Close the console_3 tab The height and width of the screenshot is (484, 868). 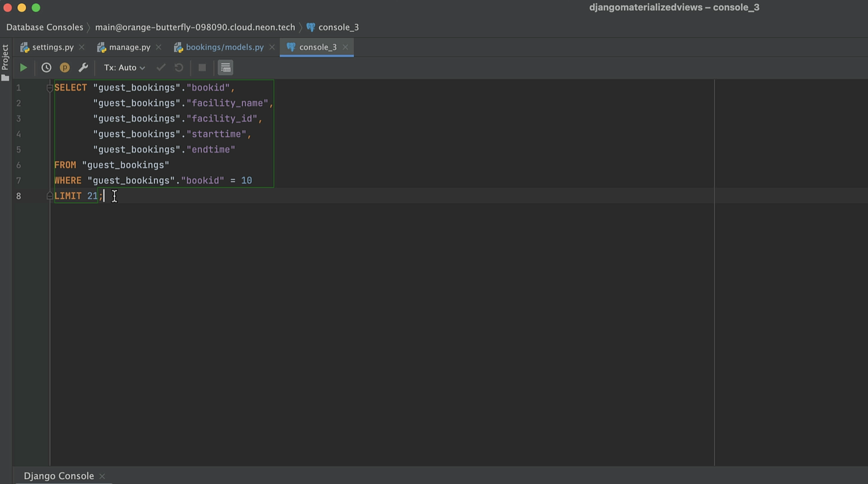tap(346, 47)
